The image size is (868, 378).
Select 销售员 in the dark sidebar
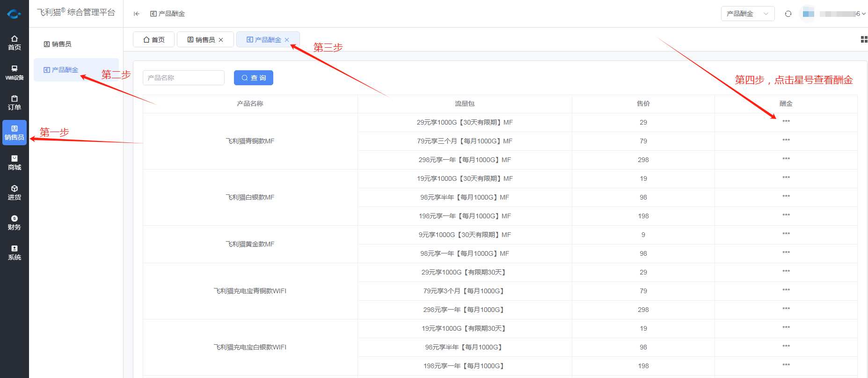click(x=15, y=133)
